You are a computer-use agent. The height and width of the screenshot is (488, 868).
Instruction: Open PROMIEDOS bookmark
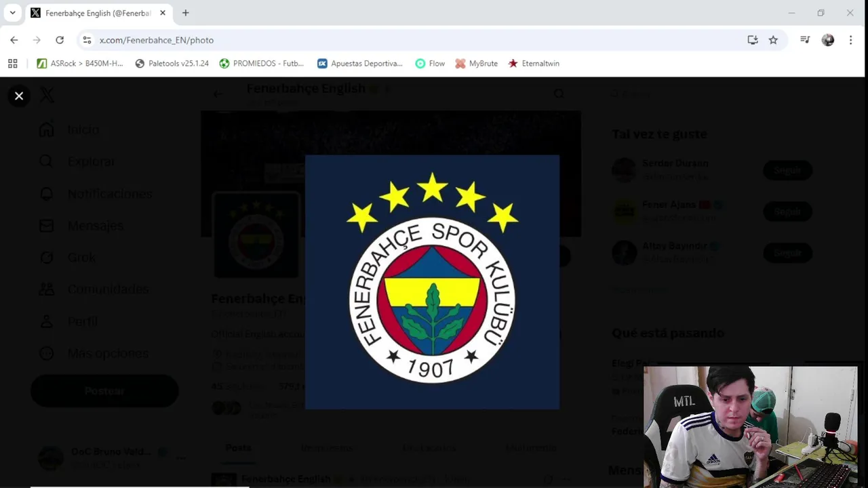tap(262, 63)
